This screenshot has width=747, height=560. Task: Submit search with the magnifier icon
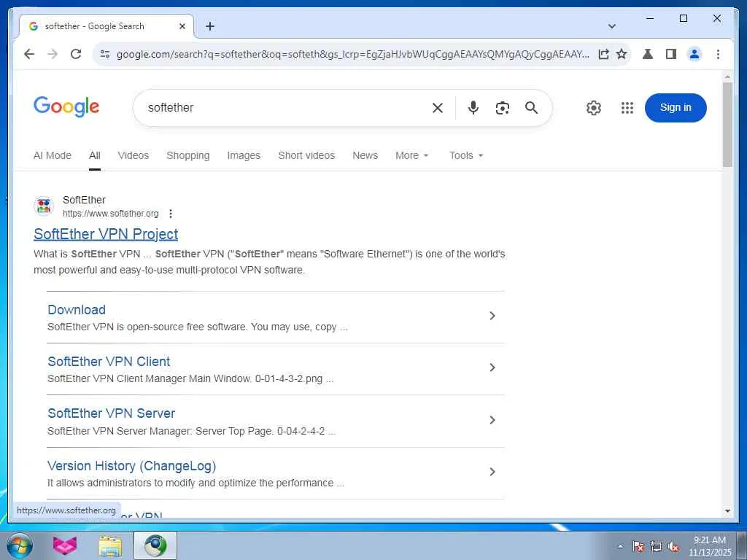point(531,108)
